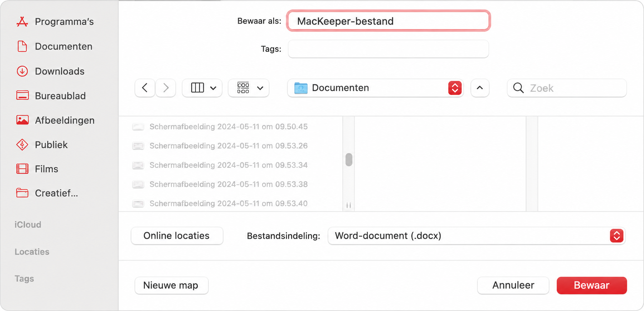This screenshot has height=311, width=644.
Task: Click the Tags sidebar section header
Action: [24, 279]
